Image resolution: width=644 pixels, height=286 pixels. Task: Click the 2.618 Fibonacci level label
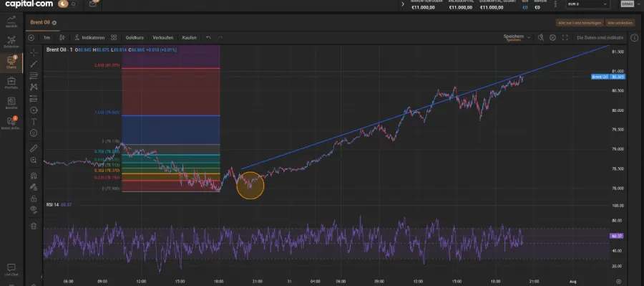[107, 65]
